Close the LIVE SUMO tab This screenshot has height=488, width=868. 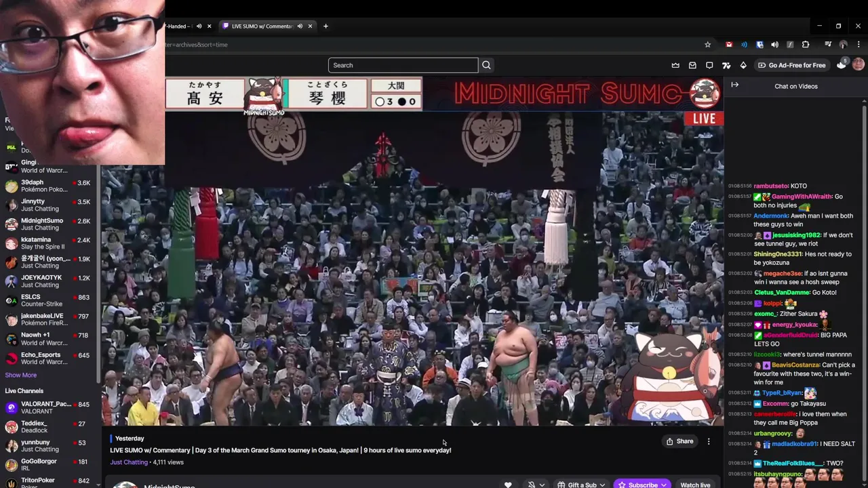[x=310, y=26]
